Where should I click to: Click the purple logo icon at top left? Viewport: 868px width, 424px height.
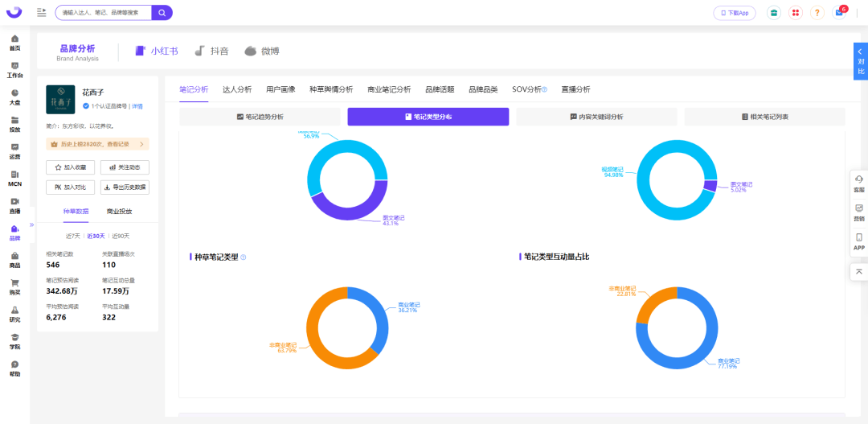14,11
